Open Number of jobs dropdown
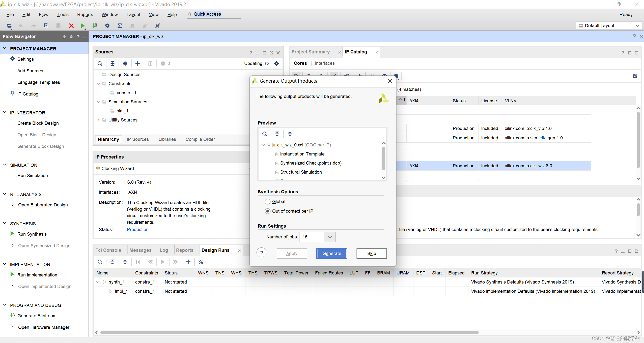The width and height of the screenshot is (644, 343). 330,237
